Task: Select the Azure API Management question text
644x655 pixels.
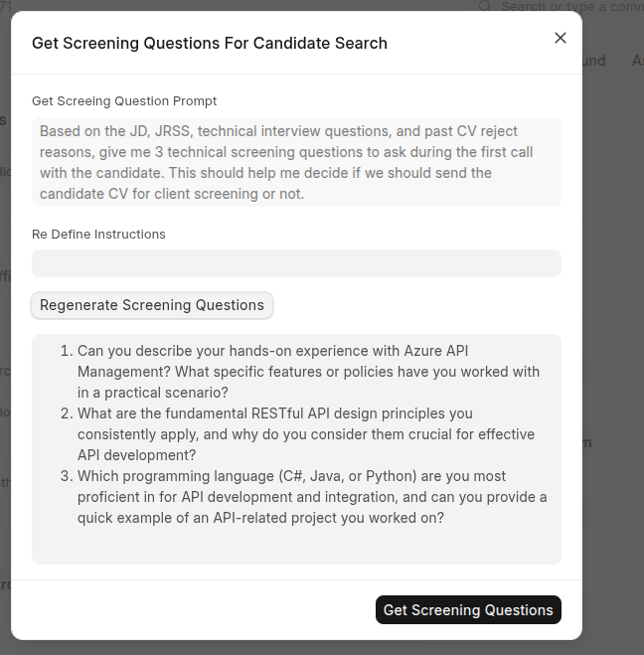Action: (308, 372)
